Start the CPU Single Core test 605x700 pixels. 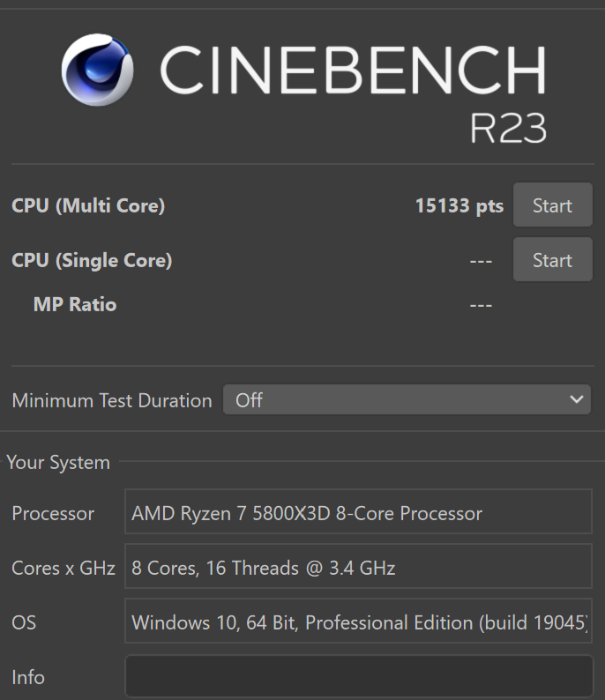[x=552, y=260]
